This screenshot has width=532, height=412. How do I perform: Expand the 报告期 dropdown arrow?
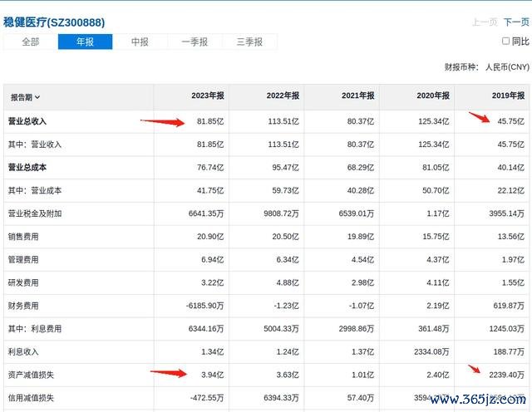point(37,97)
